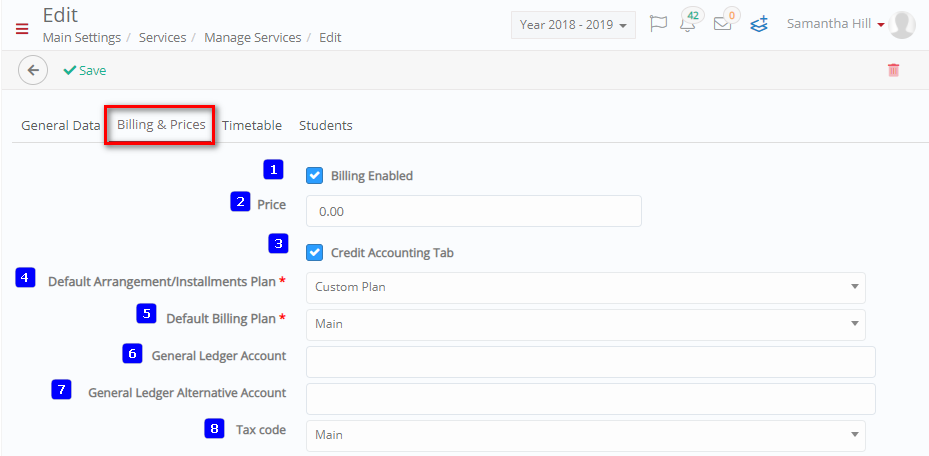Open notifications bell with 42 badge
Viewport: 929px width, 456px height.
point(690,22)
